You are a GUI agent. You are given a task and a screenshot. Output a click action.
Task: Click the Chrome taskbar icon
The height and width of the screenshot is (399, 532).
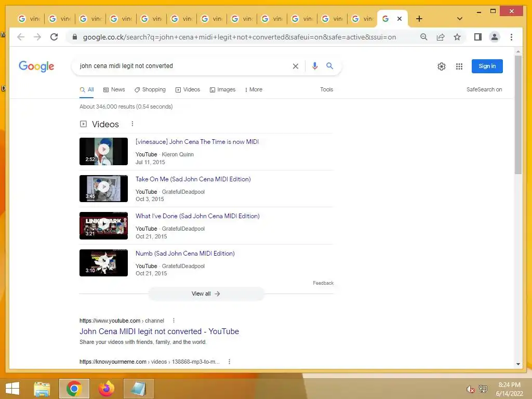74,389
